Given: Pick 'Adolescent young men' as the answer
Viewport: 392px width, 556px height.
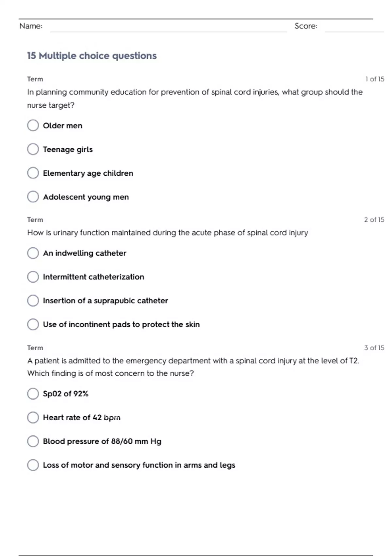Looking at the screenshot, I should [33, 197].
